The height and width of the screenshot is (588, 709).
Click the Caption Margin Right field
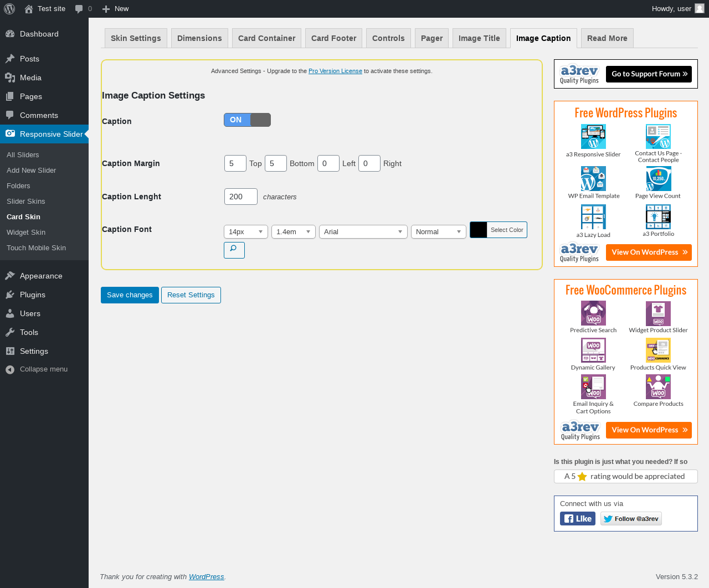pyautogui.click(x=369, y=163)
